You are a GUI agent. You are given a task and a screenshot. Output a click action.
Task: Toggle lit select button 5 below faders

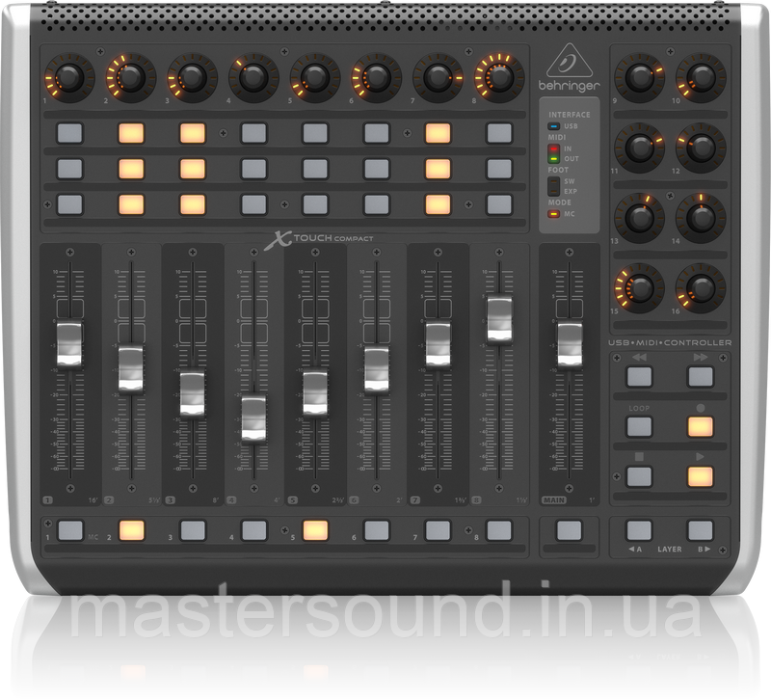(315, 530)
